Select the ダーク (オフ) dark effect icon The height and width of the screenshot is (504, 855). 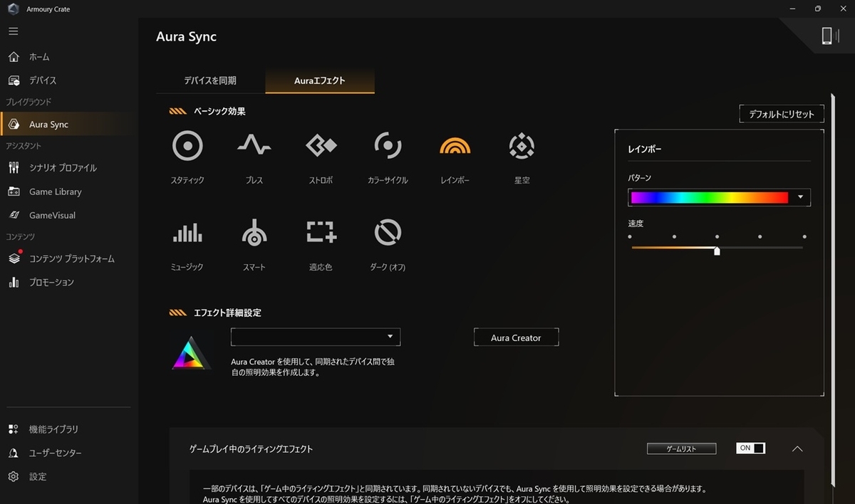point(388,232)
